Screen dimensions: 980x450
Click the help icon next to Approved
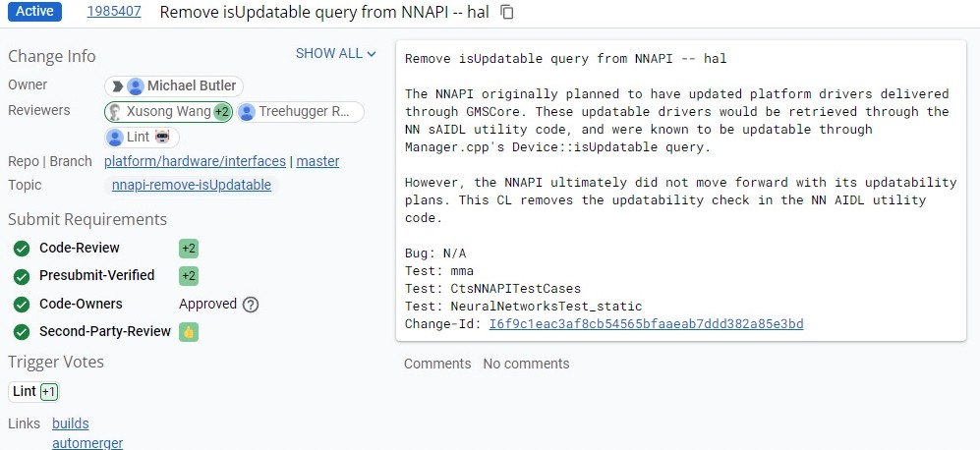click(251, 305)
